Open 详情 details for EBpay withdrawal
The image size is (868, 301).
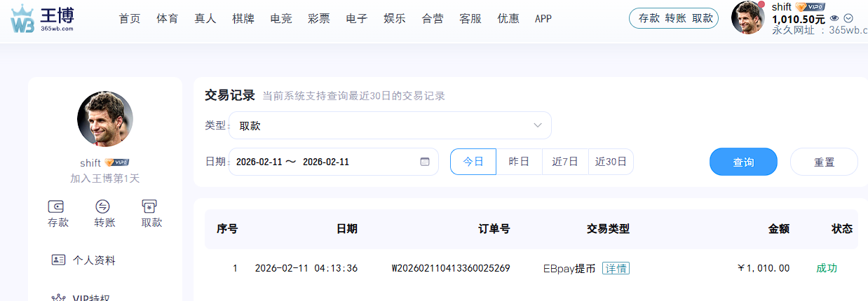point(616,268)
